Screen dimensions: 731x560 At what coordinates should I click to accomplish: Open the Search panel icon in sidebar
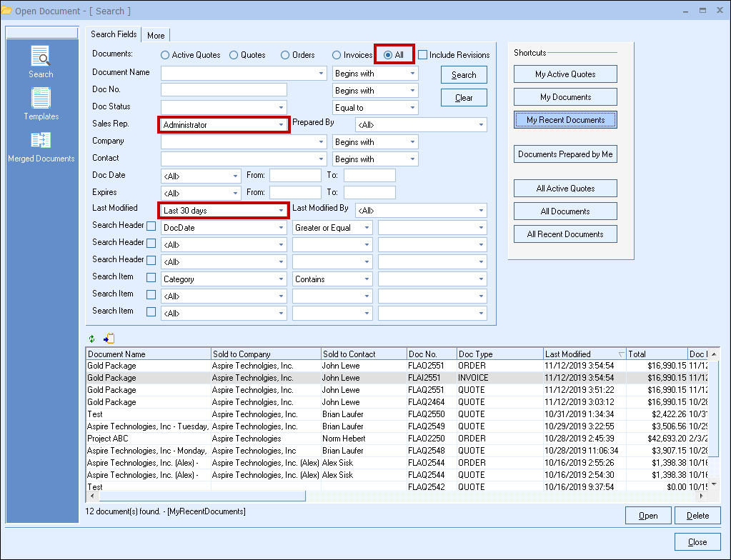pyautogui.click(x=41, y=57)
